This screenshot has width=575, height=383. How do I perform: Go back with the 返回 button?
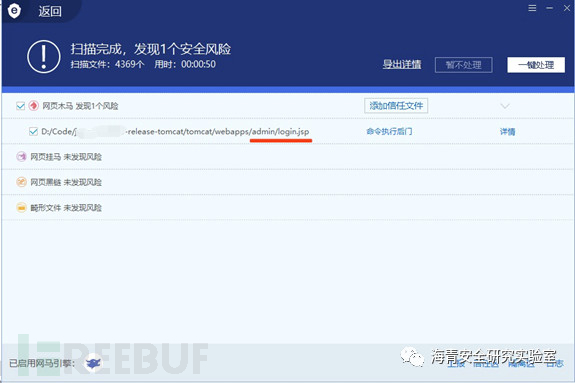[x=50, y=11]
